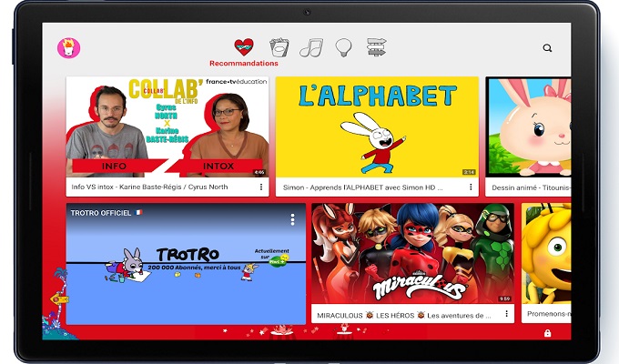
Task: Open options menu for Info VS intox video
Action: (x=261, y=187)
